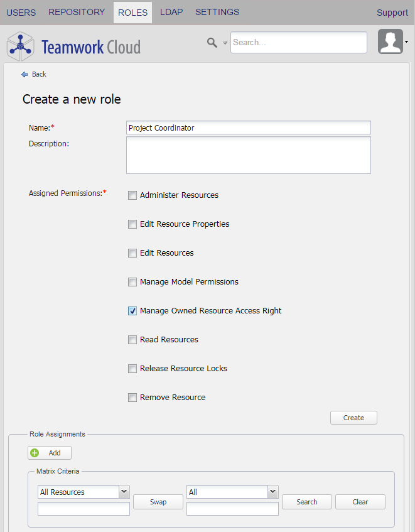The height and width of the screenshot is (532, 415).
Task: Switch to the USERS tab
Action: coord(21,12)
